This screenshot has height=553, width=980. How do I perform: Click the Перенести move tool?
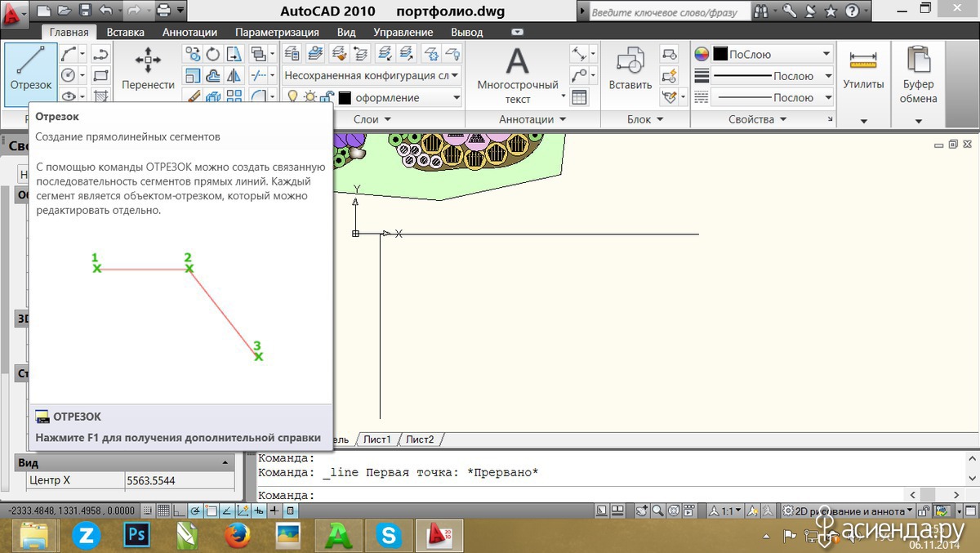pyautogui.click(x=148, y=69)
